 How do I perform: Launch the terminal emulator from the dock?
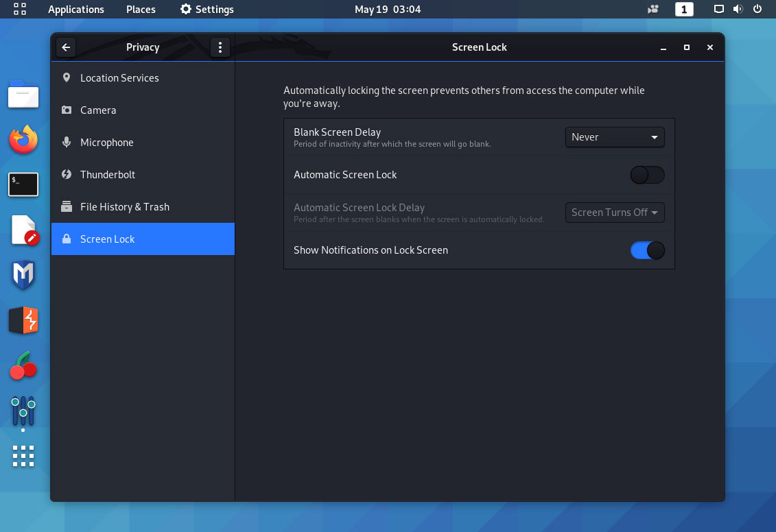point(23,184)
